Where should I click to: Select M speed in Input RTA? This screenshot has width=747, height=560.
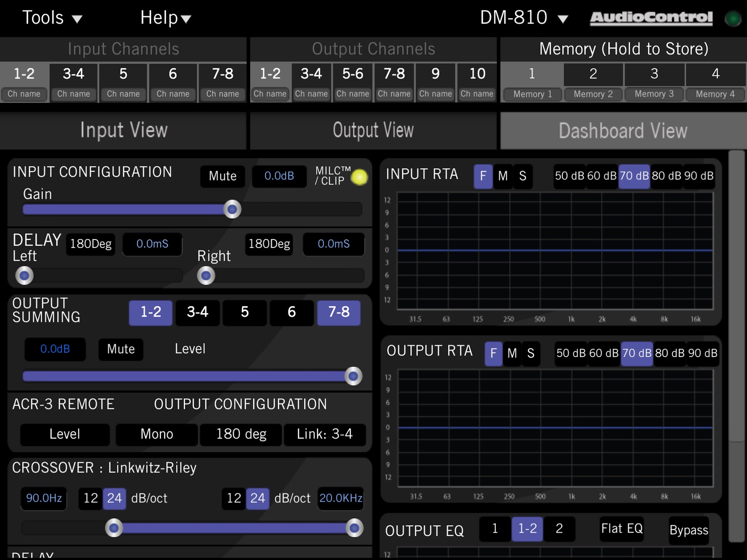pos(503,176)
